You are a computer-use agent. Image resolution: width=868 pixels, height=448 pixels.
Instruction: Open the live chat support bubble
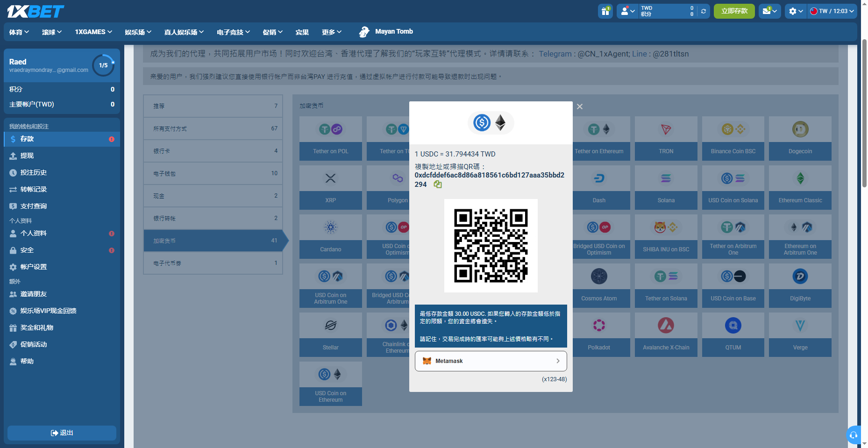tap(854, 435)
